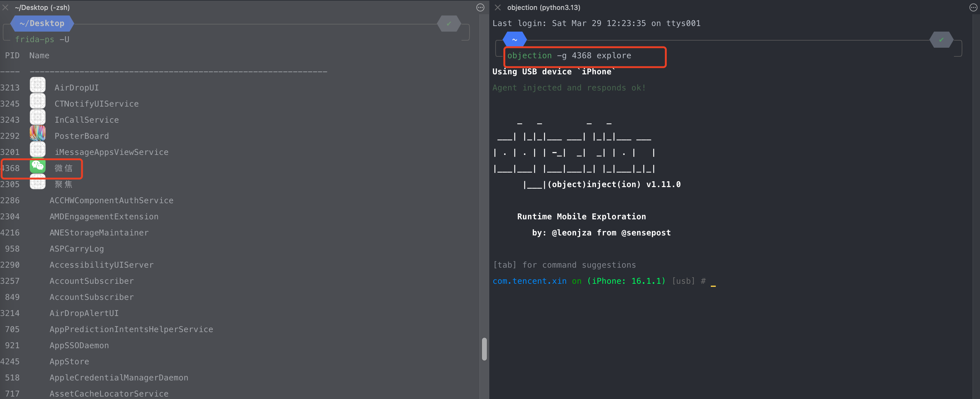Click the Last login line text
Image resolution: width=980 pixels, height=399 pixels.
coord(596,23)
